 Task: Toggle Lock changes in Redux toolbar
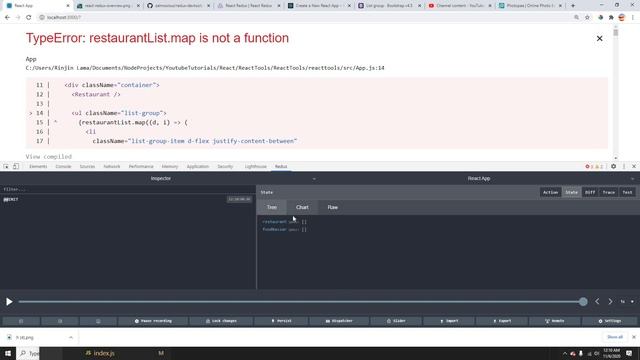click(x=221, y=321)
